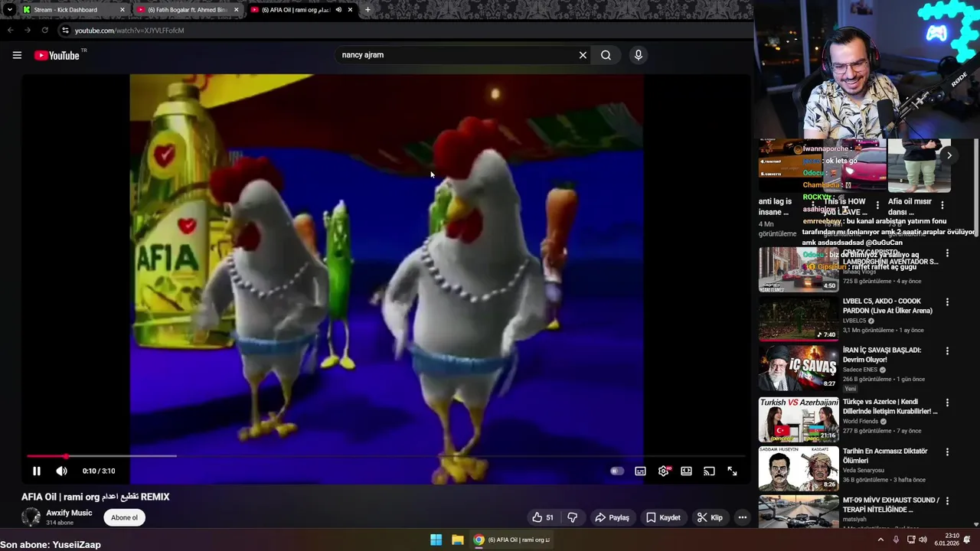Open Tarihin En Acımasız Diktatör Ölümleri title

[886, 456]
